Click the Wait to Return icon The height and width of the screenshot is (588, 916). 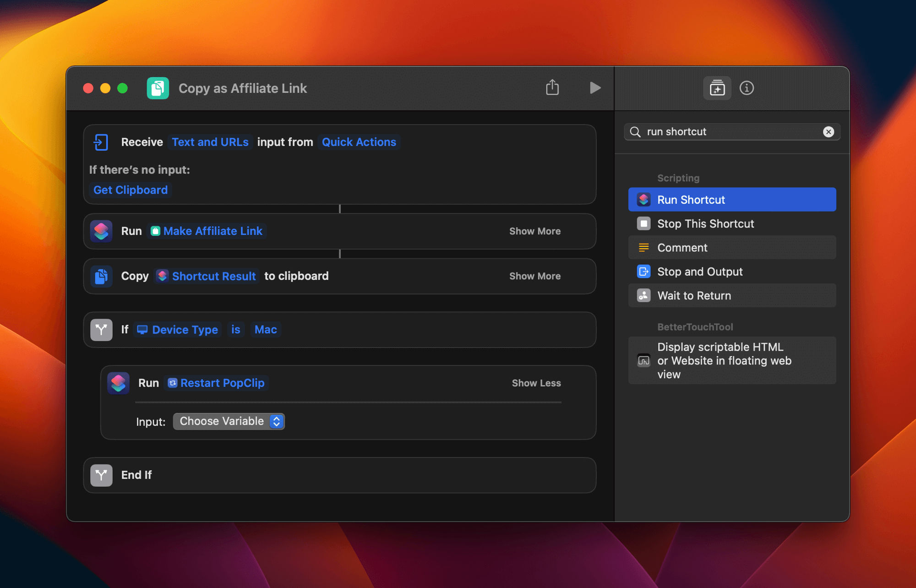coord(643,295)
